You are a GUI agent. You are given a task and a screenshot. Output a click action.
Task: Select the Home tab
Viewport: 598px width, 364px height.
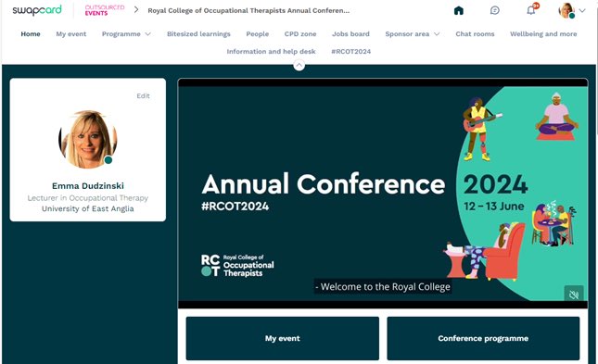click(31, 34)
